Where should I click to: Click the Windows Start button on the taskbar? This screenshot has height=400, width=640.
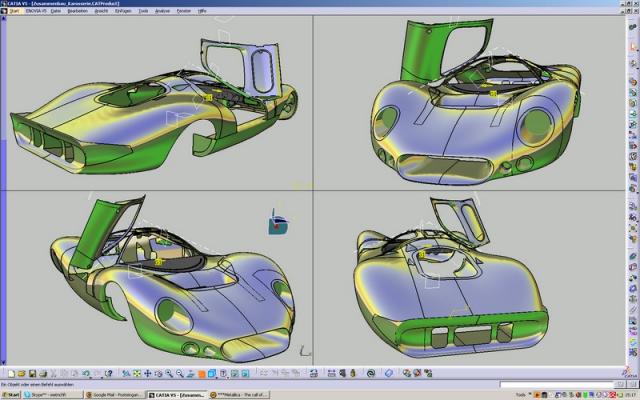[x=11, y=395]
